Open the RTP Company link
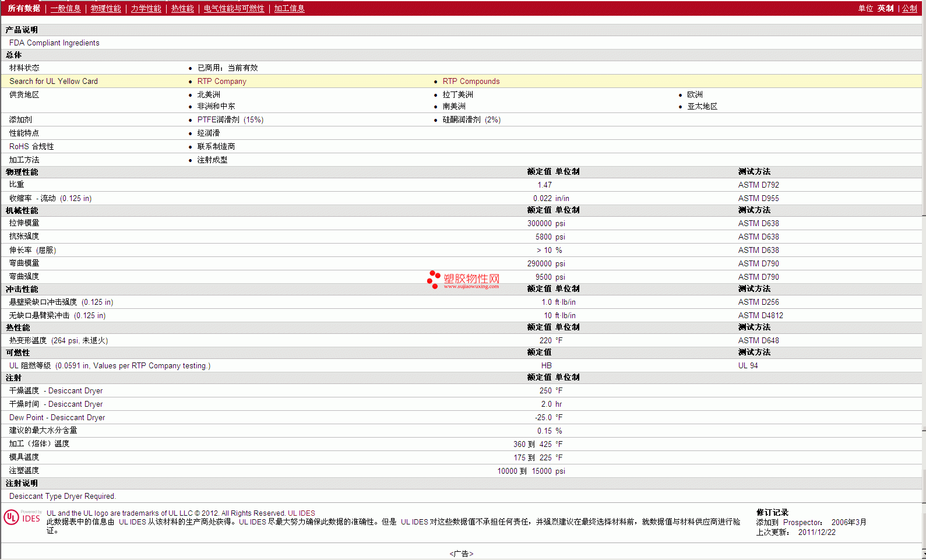 click(x=222, y=81)
